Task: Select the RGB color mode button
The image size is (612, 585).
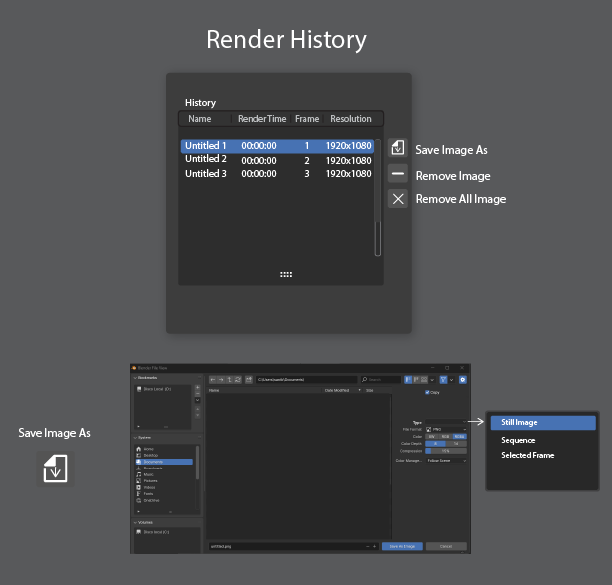Action: [x=445, y=437]
